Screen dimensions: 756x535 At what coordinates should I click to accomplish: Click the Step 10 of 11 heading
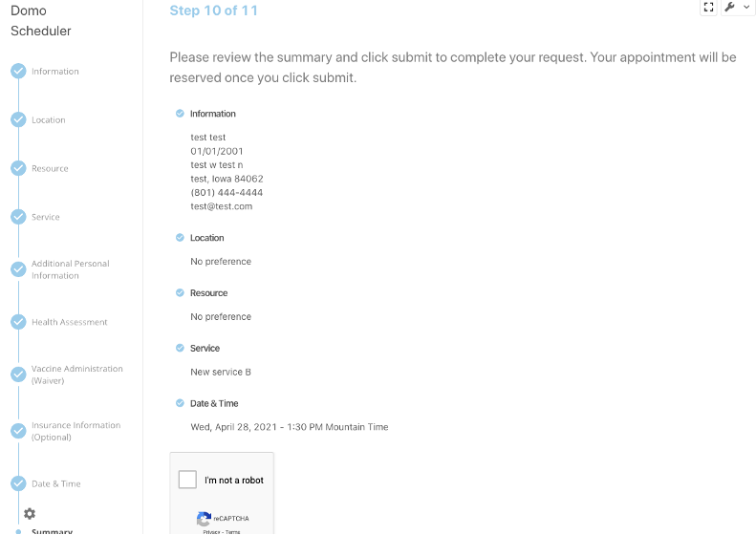click(213, 11)
